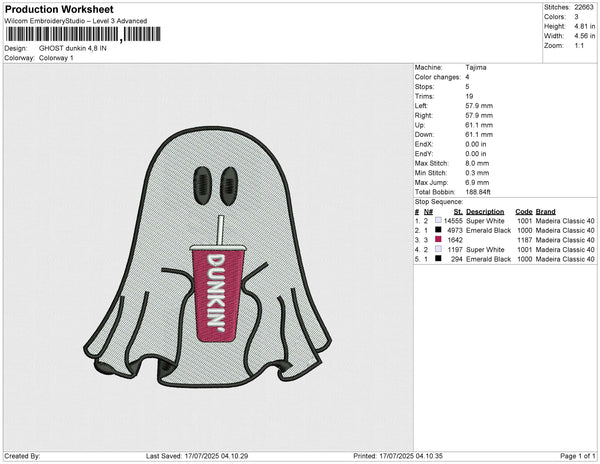This screenshot has width=600, height=464.
Task: Click the N# column header
Action: coord(428,212)
